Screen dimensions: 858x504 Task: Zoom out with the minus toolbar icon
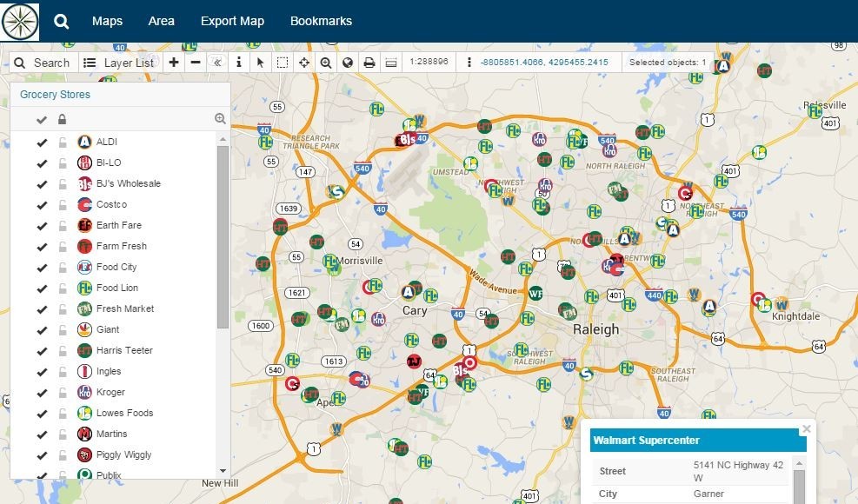pos(196,63)
